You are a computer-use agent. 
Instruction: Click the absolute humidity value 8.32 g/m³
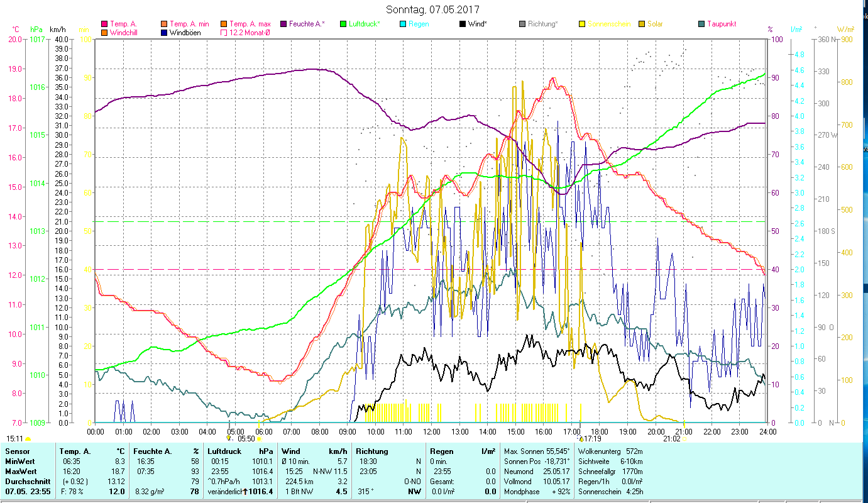tap(151, 492)
